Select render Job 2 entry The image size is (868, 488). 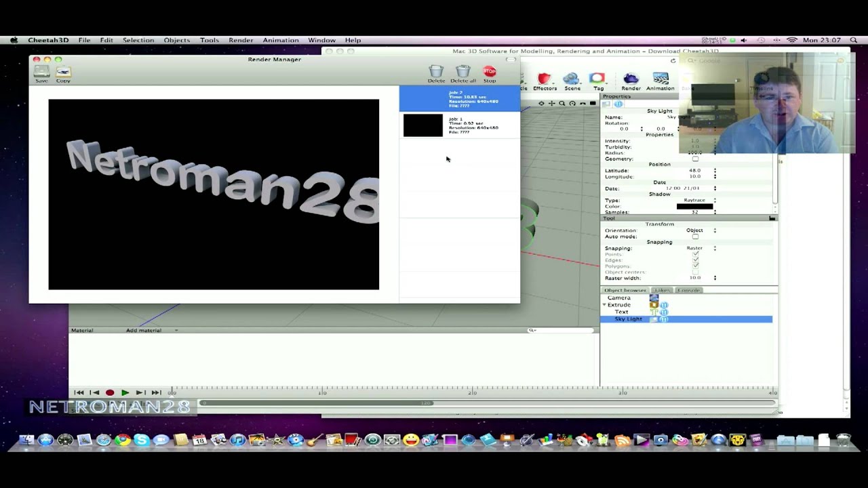click(460, 99)
